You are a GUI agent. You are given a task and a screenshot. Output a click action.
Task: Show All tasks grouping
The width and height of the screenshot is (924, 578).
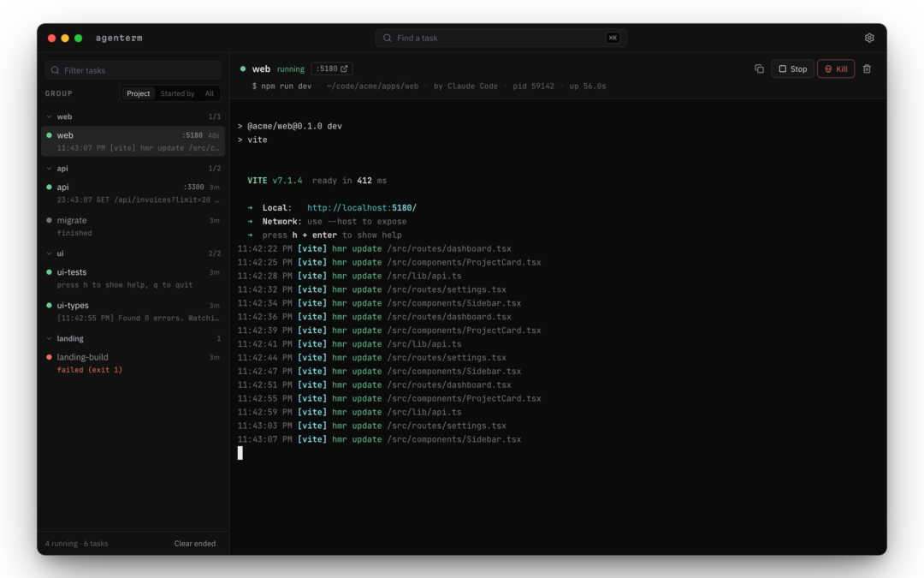coord(210,93)
